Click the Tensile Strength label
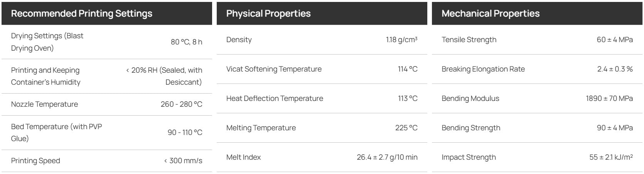644x174 pixels. pyautogui.click(x=469, y=40)
